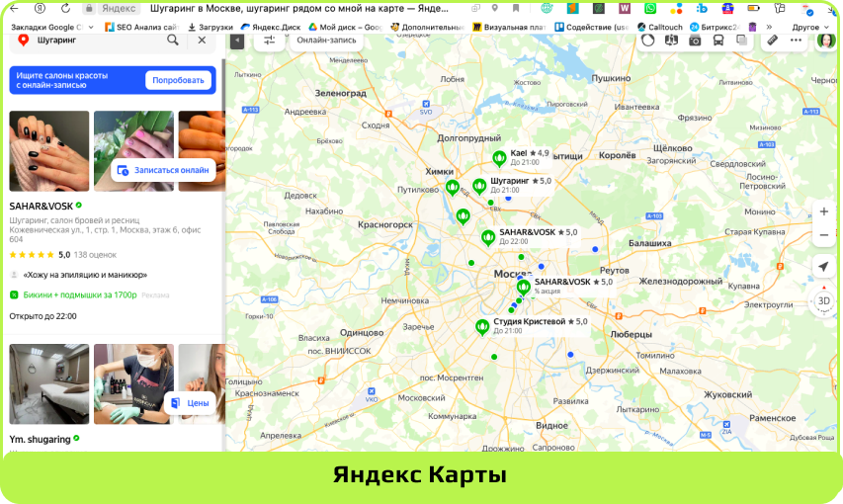Open the user profile avatar
Screen dimensions: 843x504
coord(825,41)
